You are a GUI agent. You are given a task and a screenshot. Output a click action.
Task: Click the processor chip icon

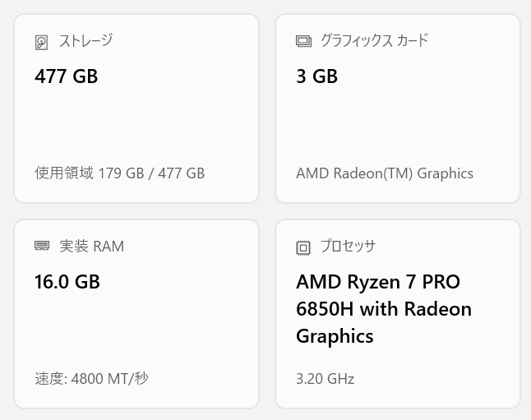pos(303,247)
